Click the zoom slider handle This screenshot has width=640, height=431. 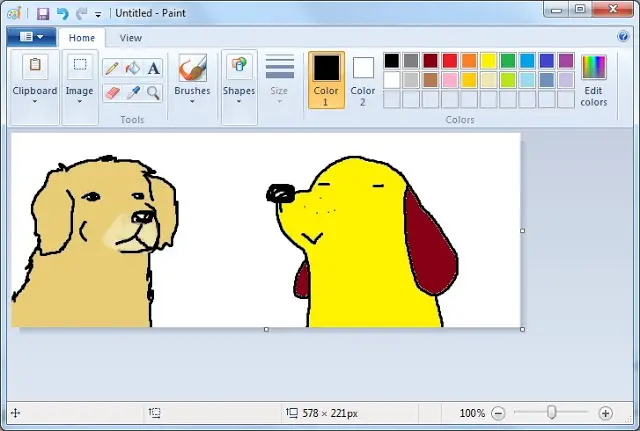coord(551,412)
